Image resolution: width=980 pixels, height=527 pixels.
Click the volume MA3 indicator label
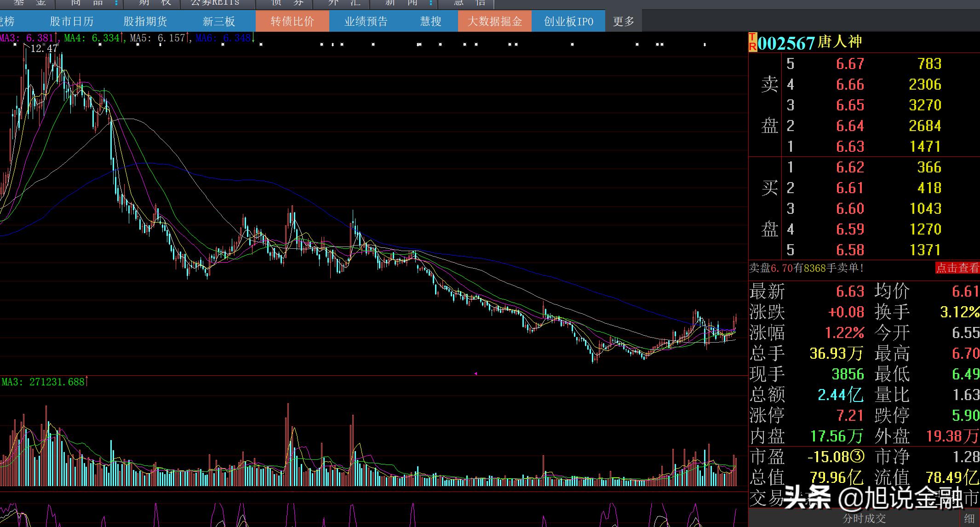(x=43, y=382)
